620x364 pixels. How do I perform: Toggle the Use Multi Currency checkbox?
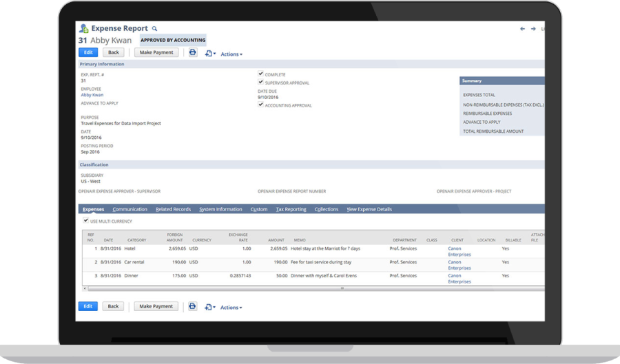pyautogui.click(x=86, y=220)
